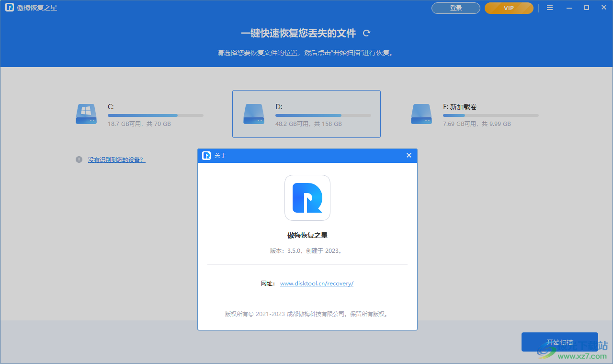Open the www.disktool.cn/recovery/ link
This screenshot has height=364, width=613.
[317, 284]
